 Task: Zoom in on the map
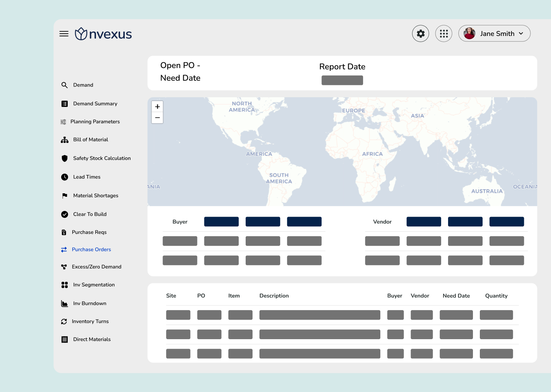point(157,106)
